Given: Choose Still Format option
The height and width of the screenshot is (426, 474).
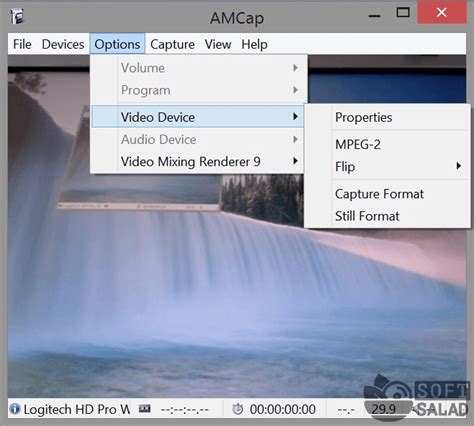Looking at the screenshot, I should click(388, 216).
